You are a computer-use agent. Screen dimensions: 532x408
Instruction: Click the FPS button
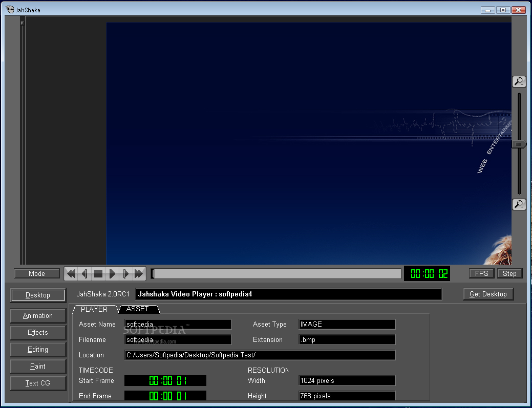(481, 273)
